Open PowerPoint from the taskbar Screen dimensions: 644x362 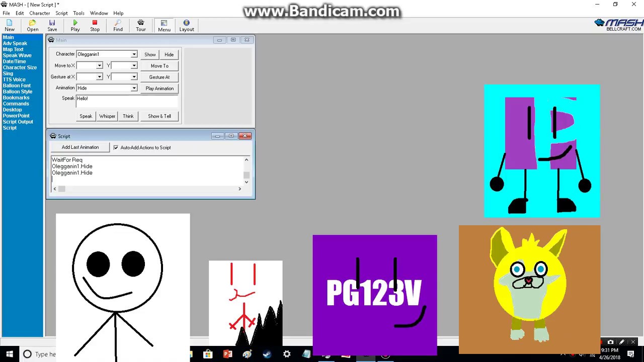pyautogui.click(x=227, y=354)
